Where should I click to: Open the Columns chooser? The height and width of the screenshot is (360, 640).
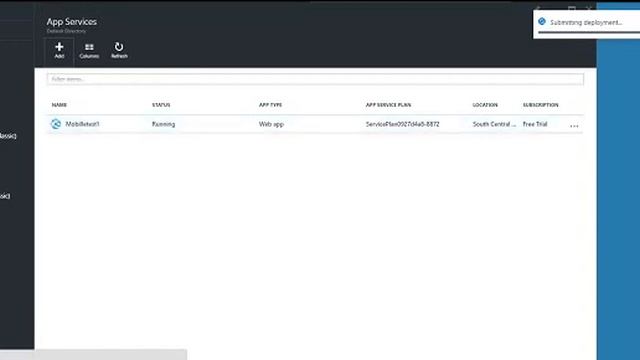coord(89,51)
